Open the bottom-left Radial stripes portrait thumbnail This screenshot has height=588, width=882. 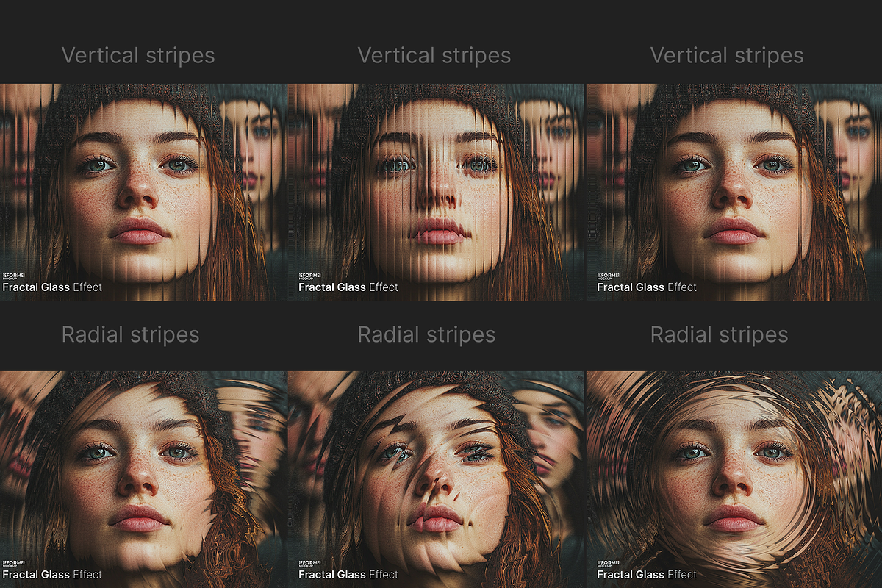144,479
